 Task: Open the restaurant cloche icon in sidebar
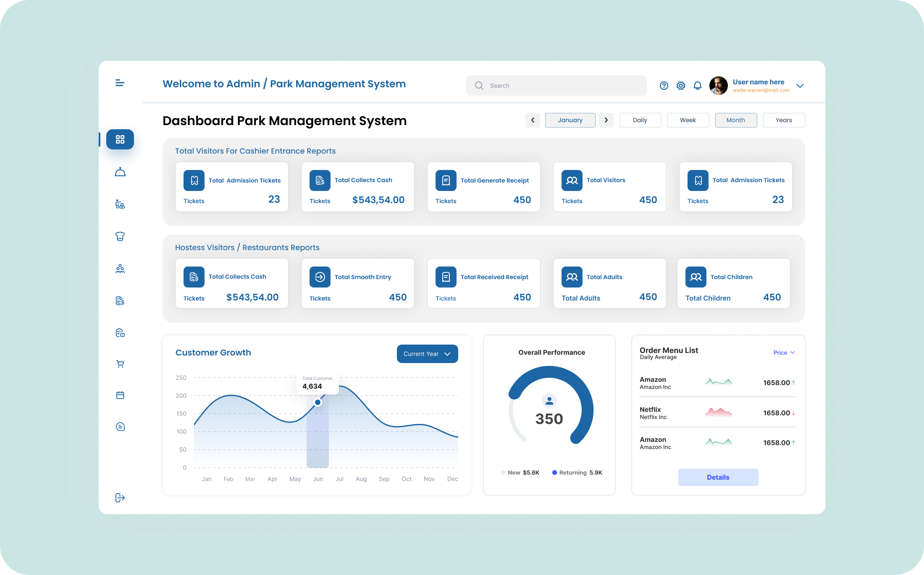point(120,172)
